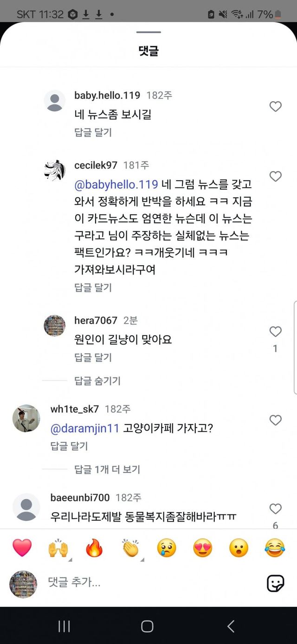Open the sticker picker icon
The width and height of the screenshot is (297, 644).
click(275, 583)
